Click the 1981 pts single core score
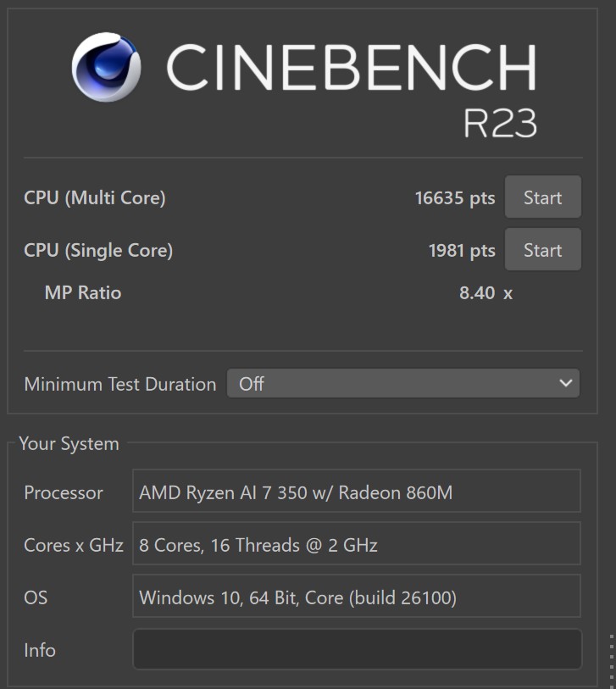Screen dimensions: 616x689 [462, 251]
